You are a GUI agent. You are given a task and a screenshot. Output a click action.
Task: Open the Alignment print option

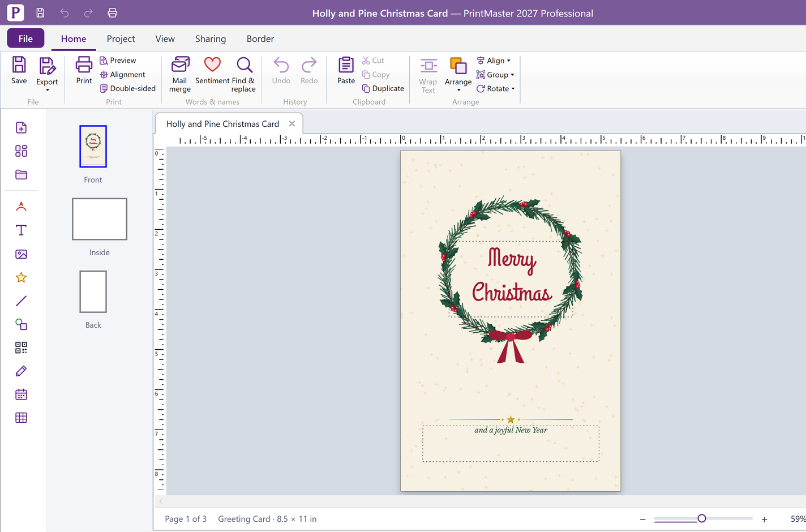(x=123, y=75)
